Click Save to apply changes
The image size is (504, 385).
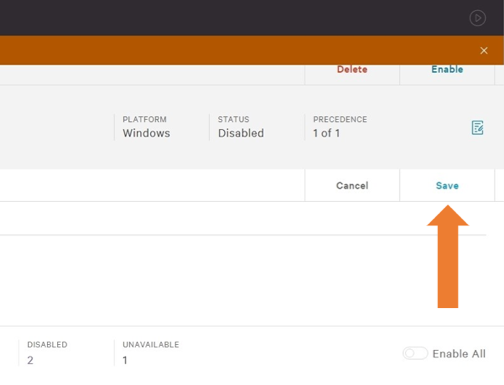point(447,186)
